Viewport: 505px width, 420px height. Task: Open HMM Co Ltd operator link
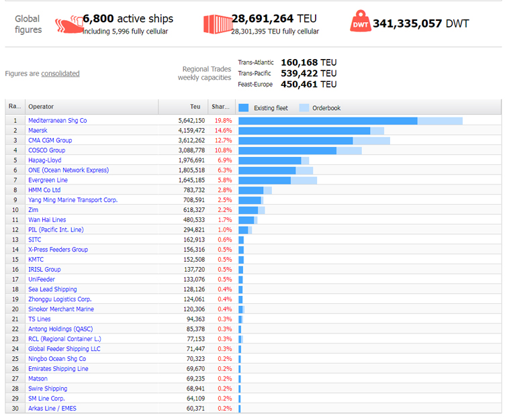click(44, 190)
